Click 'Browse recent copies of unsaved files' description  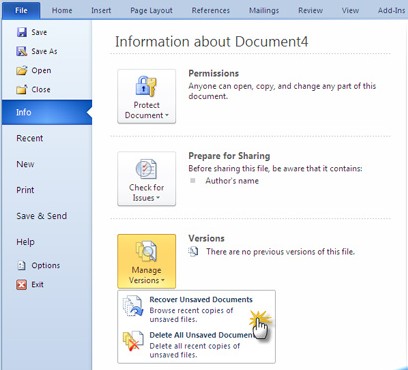point(191,315)
